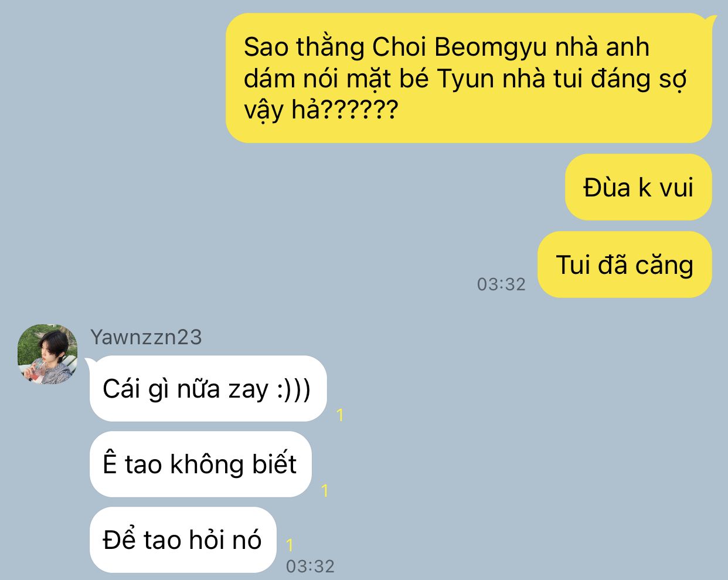The height and width of the screenshot is (580, 728).
Task: Tap the Yawnzzn23 sender name
Action: click(x=146, y=337)
